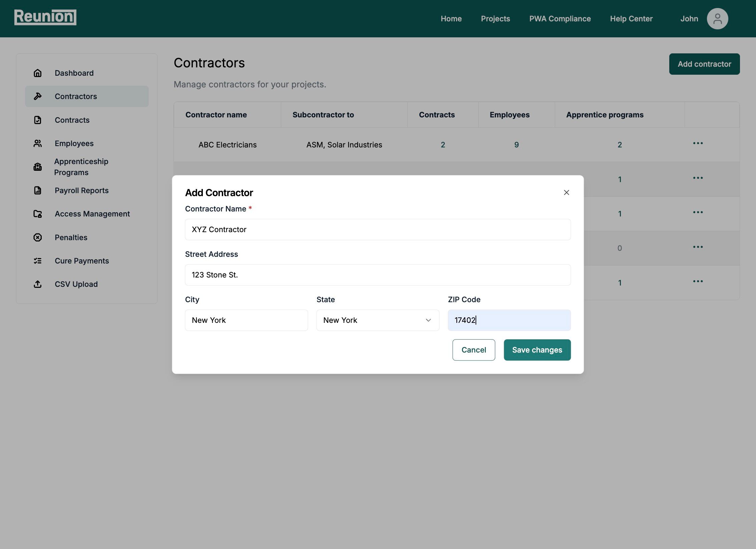756x549 pixels.
Task: Go to Home in top navigation
Action: 451,19
